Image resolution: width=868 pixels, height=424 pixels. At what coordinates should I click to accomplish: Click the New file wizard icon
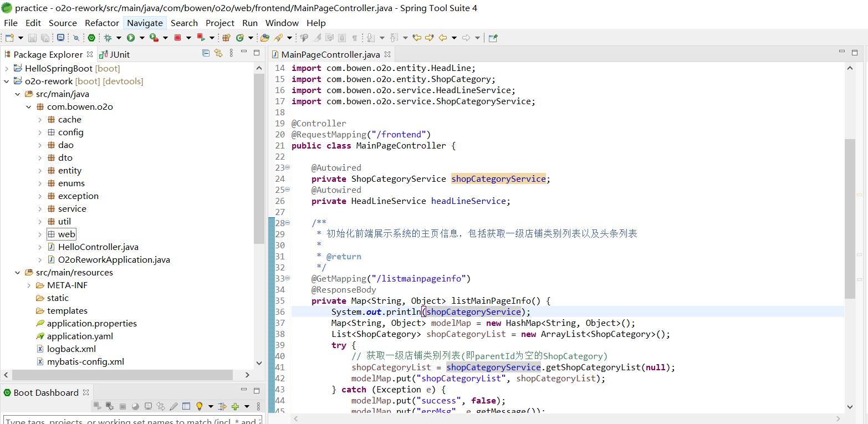coord(9,38)
